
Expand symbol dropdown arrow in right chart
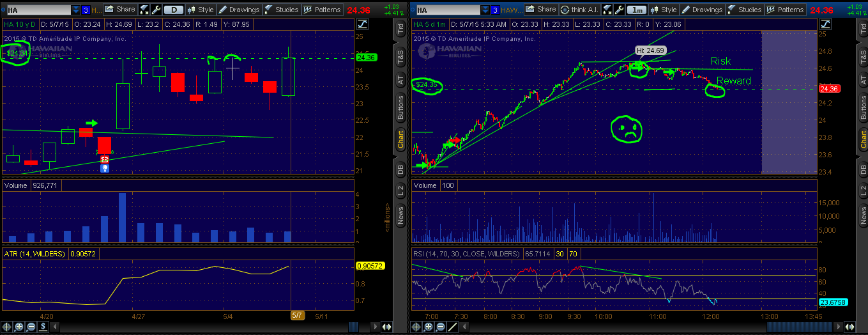(x=486, y=10)
